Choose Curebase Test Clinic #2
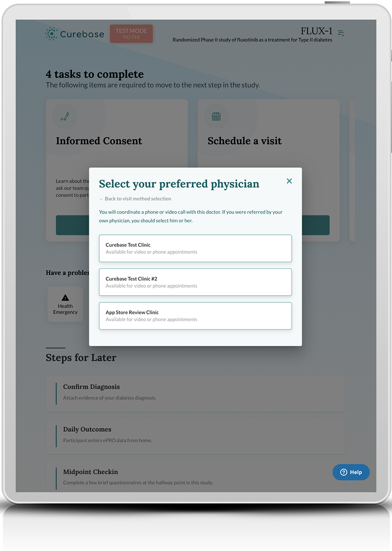The image size is (392, 551). (x=195, y=282)
